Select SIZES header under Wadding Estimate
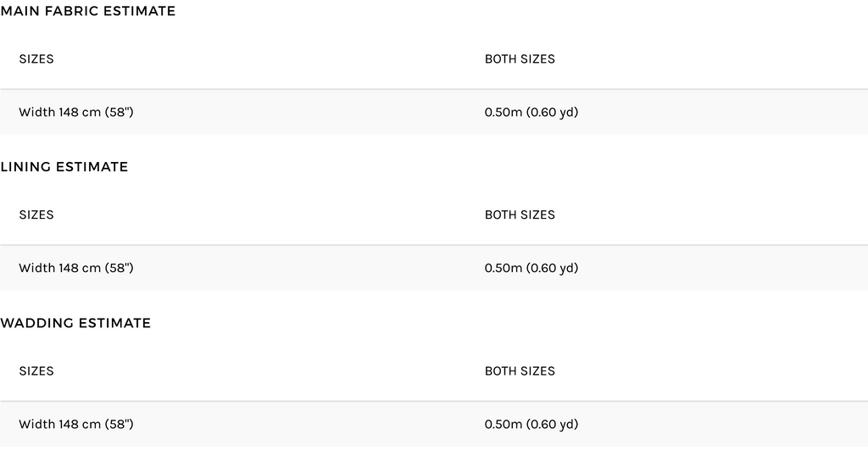This screenshot has height=451, width=868. coord(36,371)
